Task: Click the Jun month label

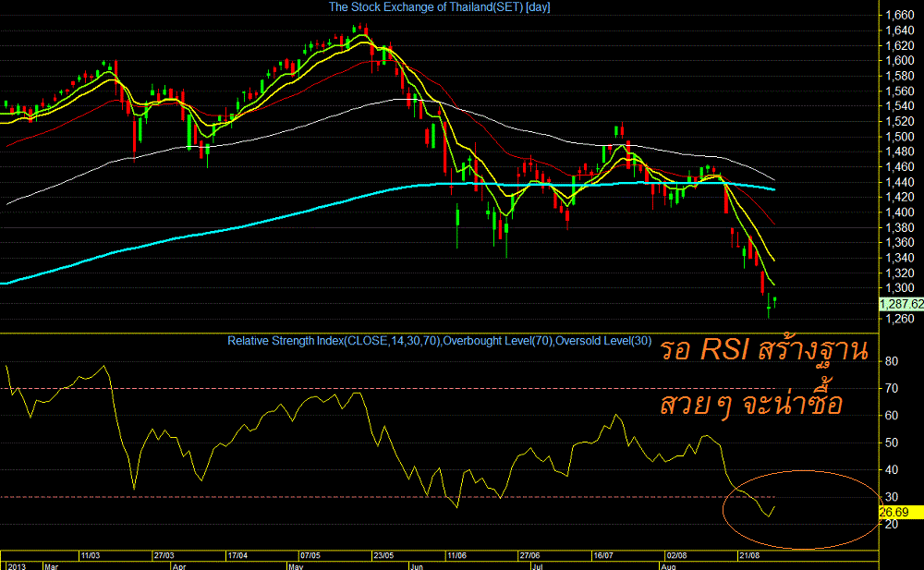Action: [417, 566]
